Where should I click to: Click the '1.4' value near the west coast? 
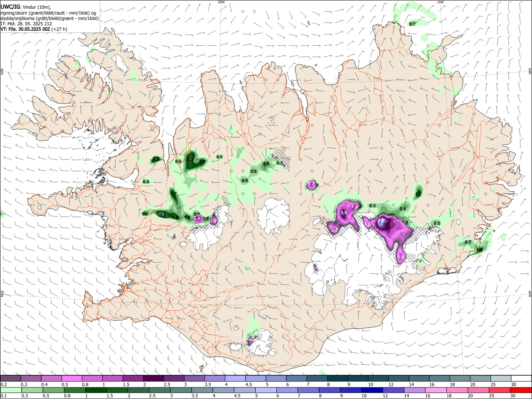click(x=145, y=214)
